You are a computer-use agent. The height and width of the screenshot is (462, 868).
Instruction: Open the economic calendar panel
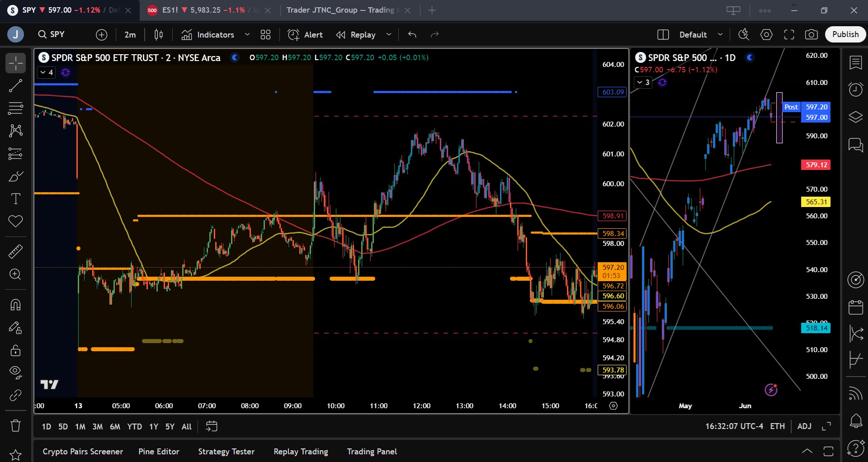click(x=855, y=307)
